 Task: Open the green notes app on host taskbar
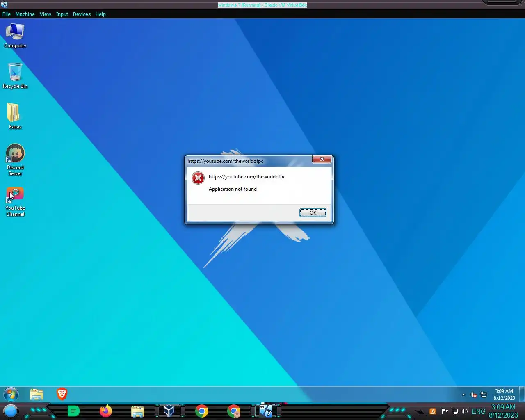73,411
